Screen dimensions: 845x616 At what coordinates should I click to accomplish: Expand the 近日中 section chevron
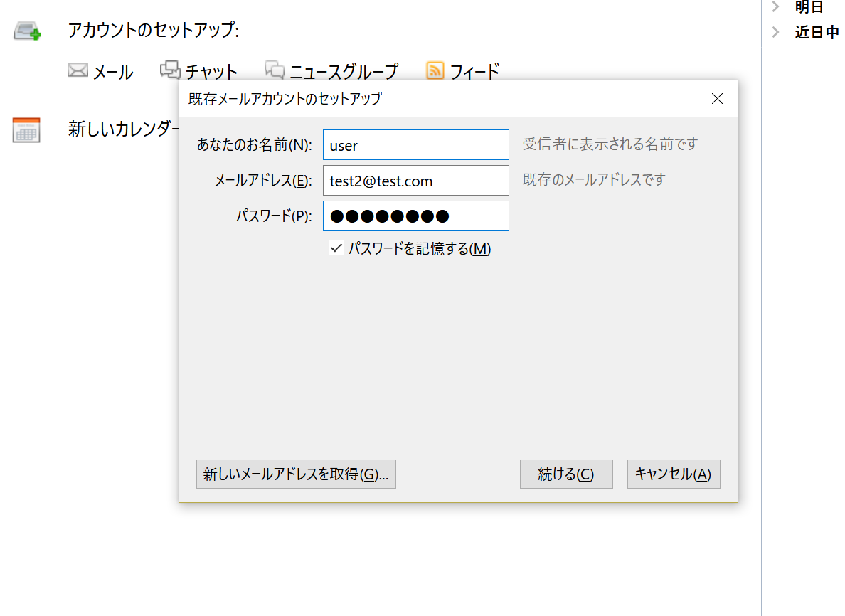[775, 31]
